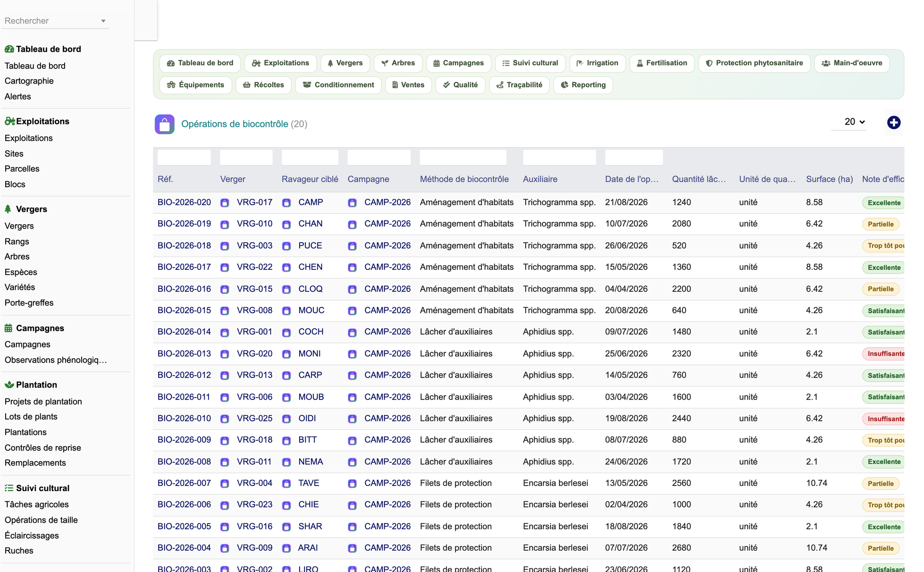Open Lots de plants in the sidebar
924x572 pixels.
tap(31, 417)
